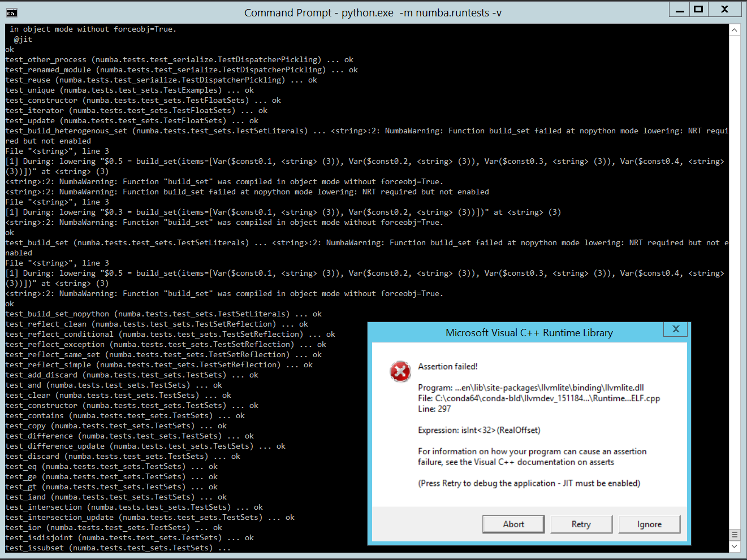The height and width of the screenshot is (560, 747).
Task: Click the Abort button
Action: pos(513,524)
